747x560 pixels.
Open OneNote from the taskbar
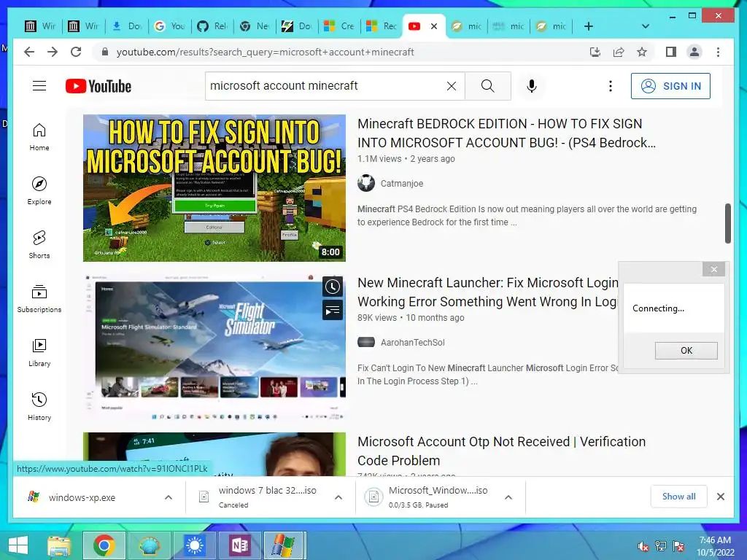click(x=239, y=545)
